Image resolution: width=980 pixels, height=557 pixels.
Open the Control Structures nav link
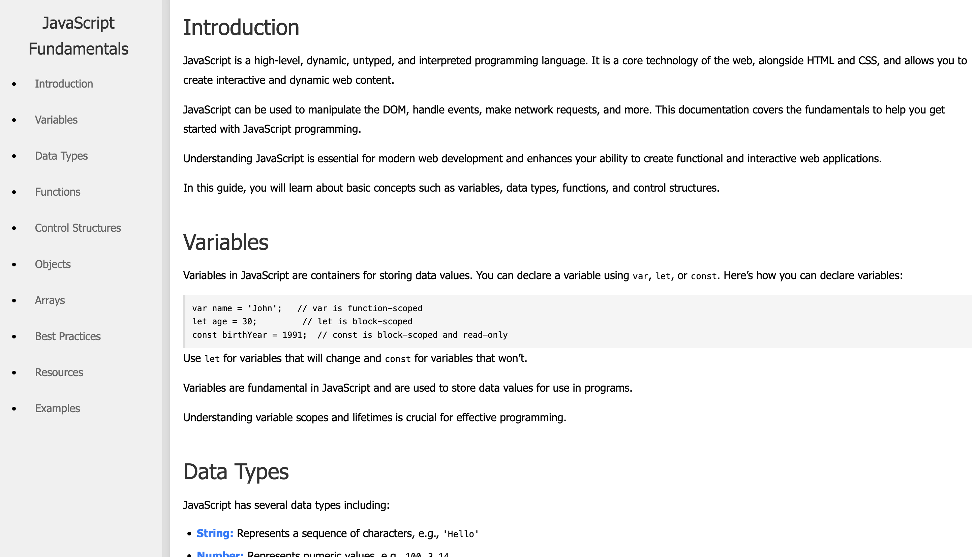[78, 228]
